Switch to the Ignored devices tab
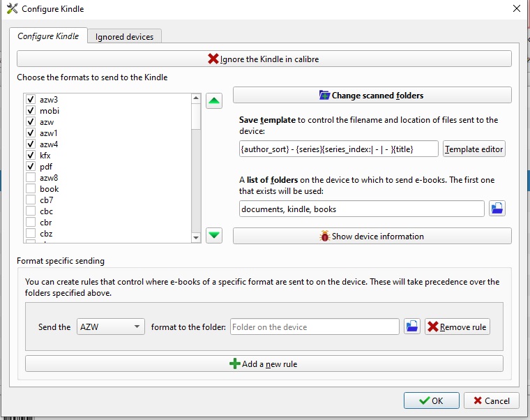The image size is (530, 420). (124, 36)
